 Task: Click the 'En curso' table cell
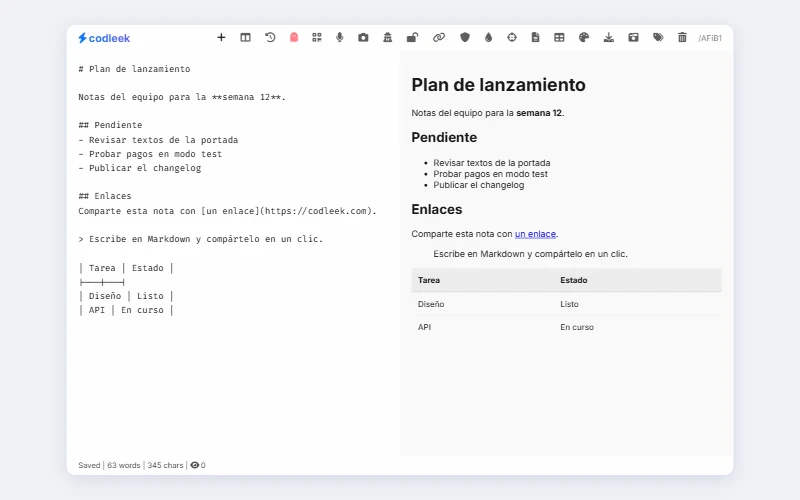click(x=577, y=327)
